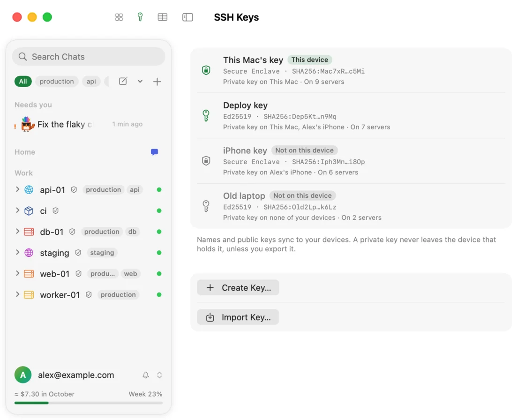525x420 pixels.
Task: Select the All filter tag
Action: click(23, 82)
